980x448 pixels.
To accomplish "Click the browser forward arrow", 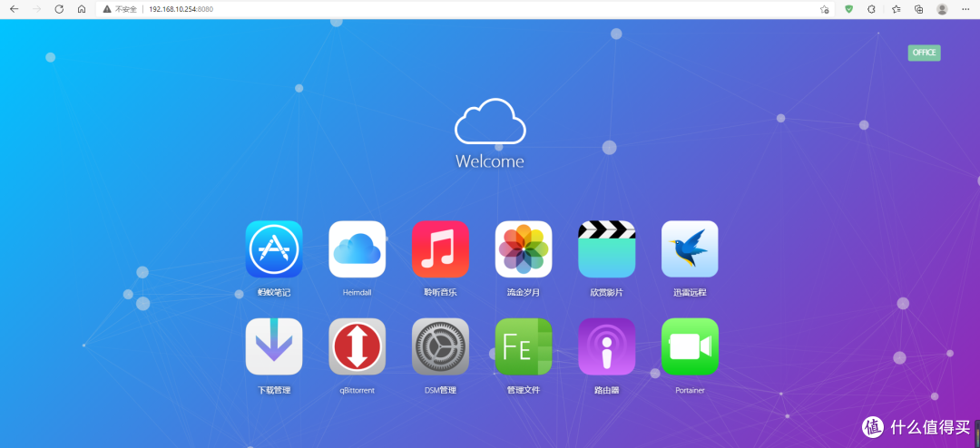I will click(x=36, y=9).
